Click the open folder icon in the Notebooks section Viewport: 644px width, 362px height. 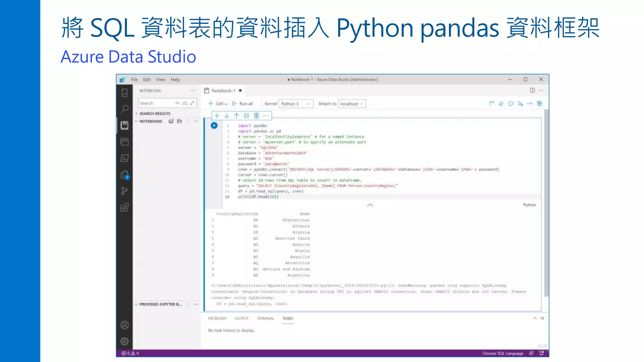(180, 121)
